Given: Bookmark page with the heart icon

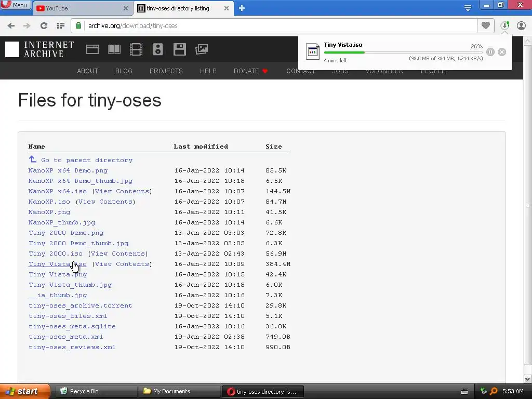Looking at the screenshot, I should (x=486, y=25).
